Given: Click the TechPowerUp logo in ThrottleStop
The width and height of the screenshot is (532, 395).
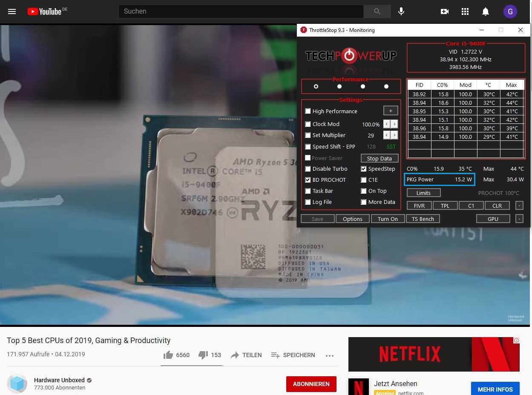Looking at the screenshot, I should click(x=351, y=56).
